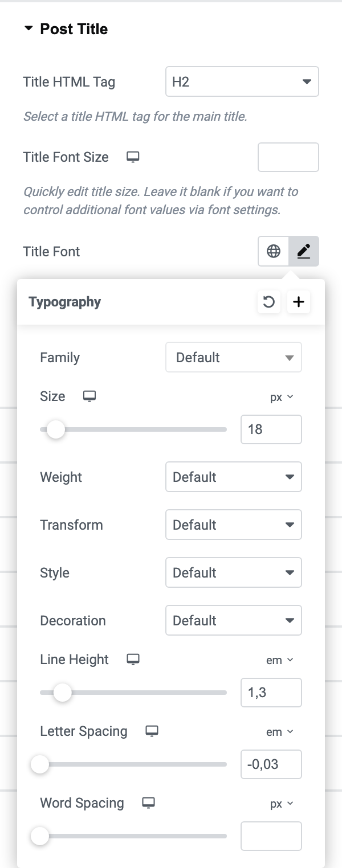Click the Line Height slider handle
The width and height of the screenshot is (342, 868).
click(62, 693)
